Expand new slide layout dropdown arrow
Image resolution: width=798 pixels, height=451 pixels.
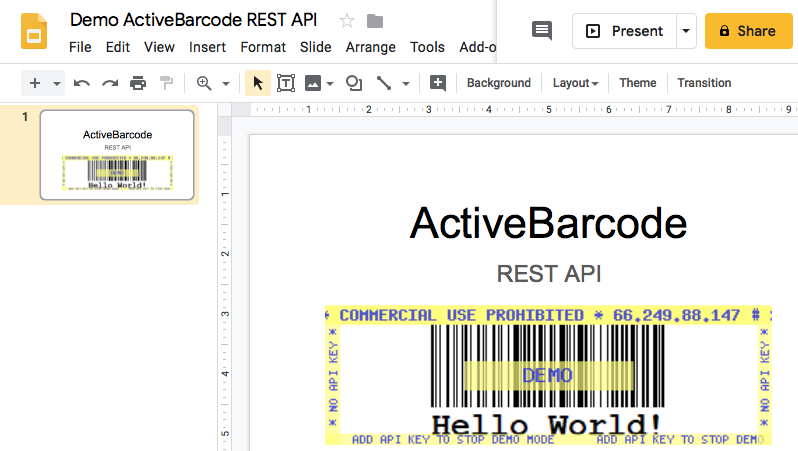pyautogui.click(x=56, y=83)
